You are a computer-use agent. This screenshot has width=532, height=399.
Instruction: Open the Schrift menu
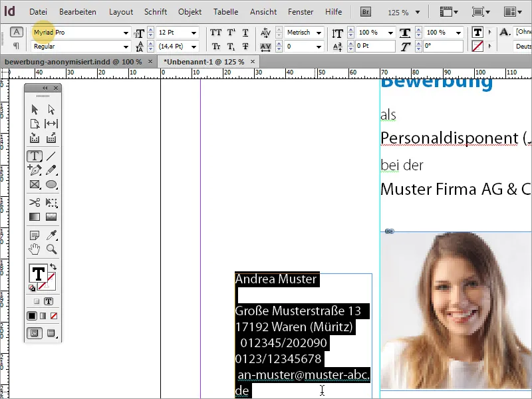(156, 12)
